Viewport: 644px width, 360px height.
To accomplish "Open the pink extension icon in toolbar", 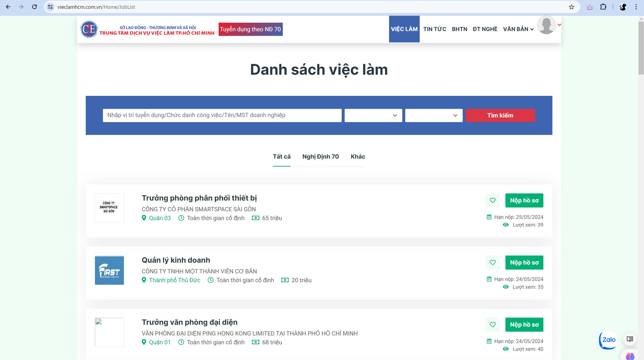I will pos(590,7).
